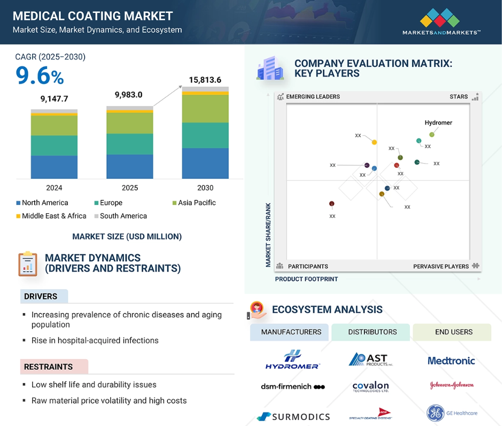The height and width of the screenshot is (426, 504).
Task: Click the Specialty Coating Systems logo
Action: [370, 414]
